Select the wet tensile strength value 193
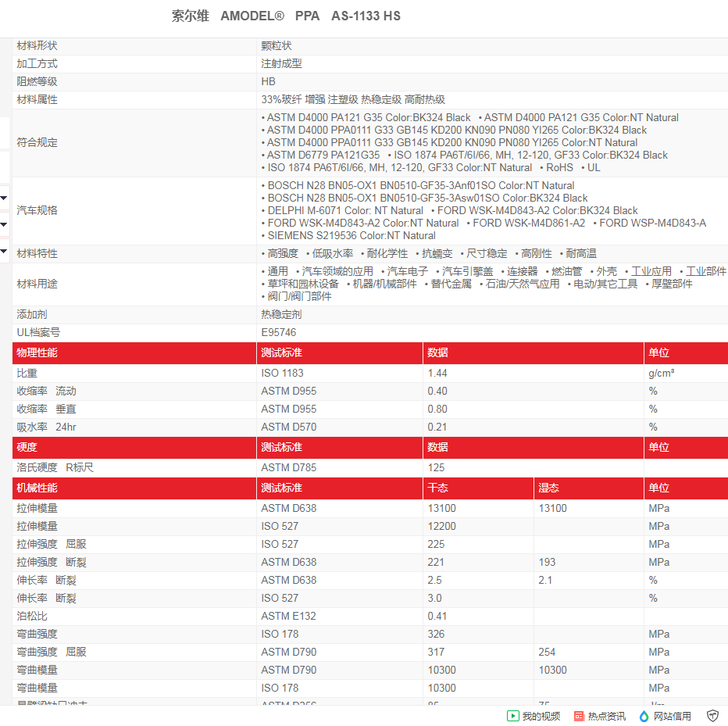The height and width of the screenshot is (726, 728). [x=547, y=562]
